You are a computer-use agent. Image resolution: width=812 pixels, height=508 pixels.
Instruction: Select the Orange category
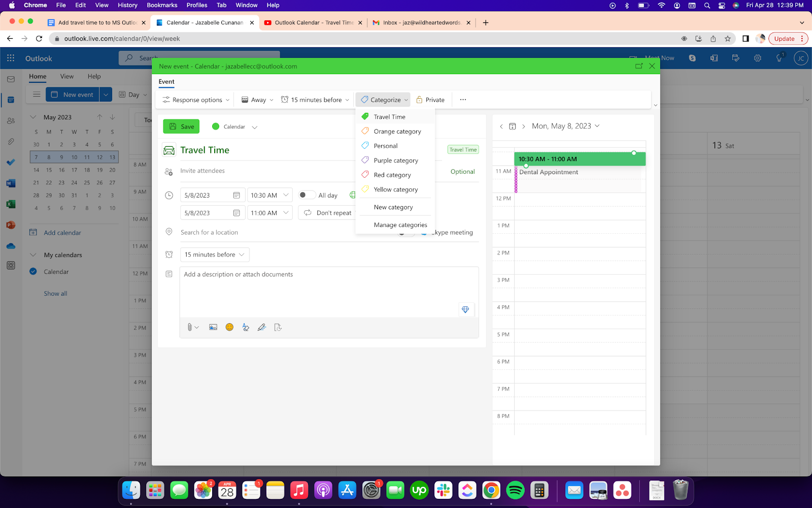tap(395, 131)
